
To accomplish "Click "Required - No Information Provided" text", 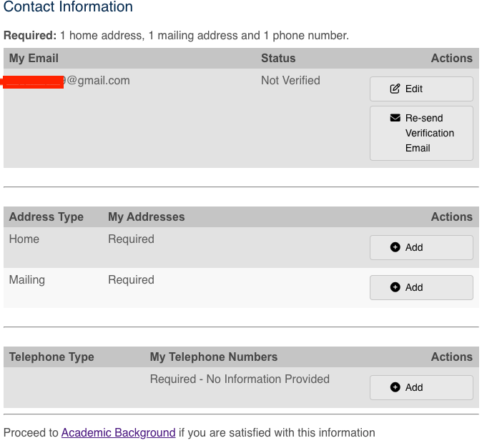I will pyautogui.click(x=240, y=379).
